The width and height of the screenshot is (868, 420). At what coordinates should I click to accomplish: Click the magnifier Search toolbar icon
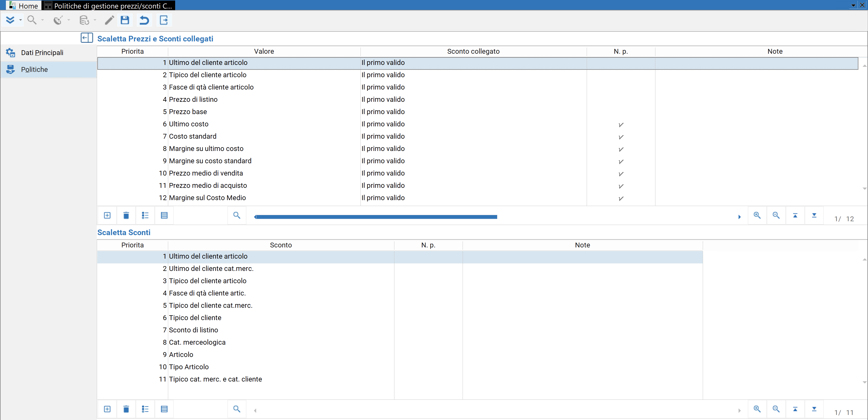pyautogui.click(x=32, y=20)
